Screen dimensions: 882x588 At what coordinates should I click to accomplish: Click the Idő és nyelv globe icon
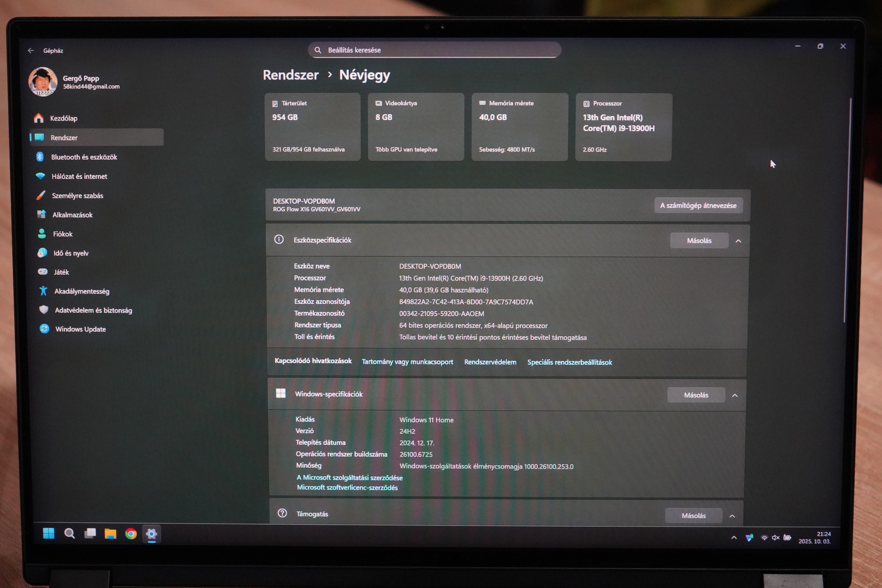click(x=42, y=253)
